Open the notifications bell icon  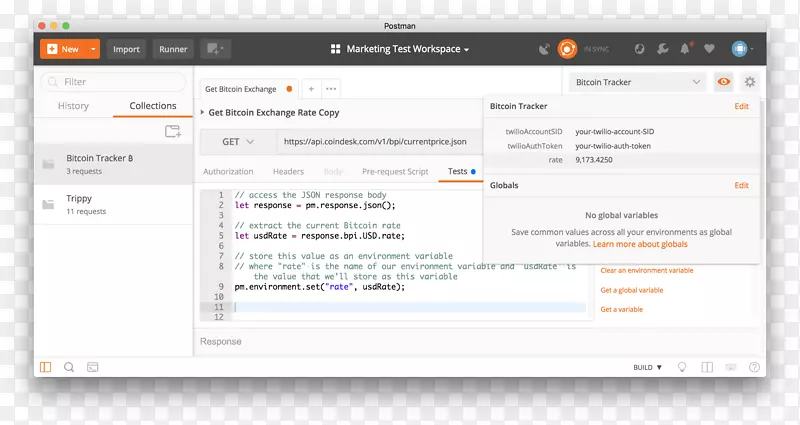pos(686,48)
